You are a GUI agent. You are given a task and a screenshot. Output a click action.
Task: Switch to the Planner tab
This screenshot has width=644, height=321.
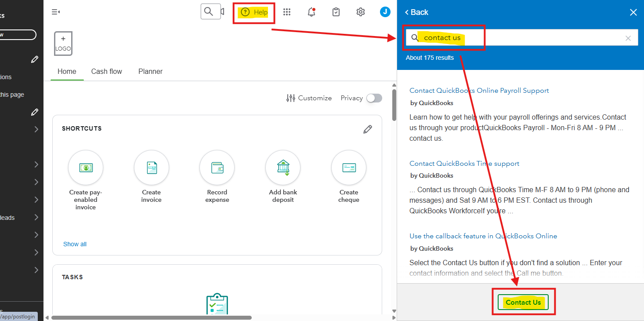(150, 71)
